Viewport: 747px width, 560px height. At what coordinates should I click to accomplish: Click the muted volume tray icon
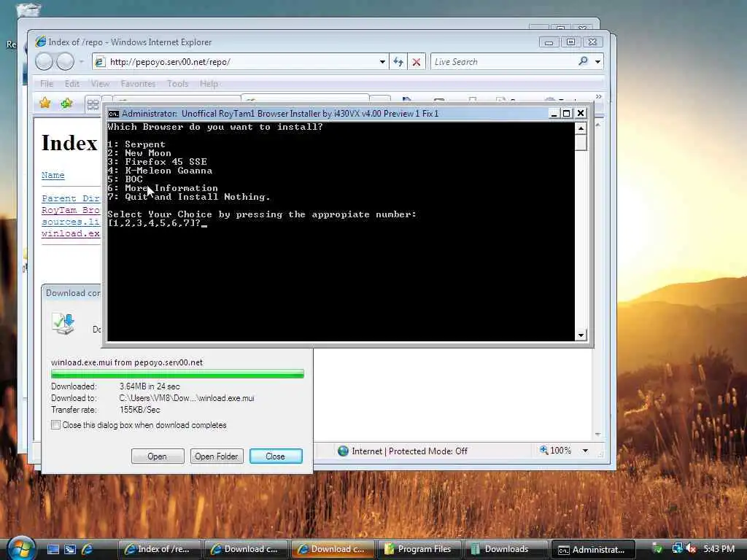pyautogui.click(x=690, y=549)
